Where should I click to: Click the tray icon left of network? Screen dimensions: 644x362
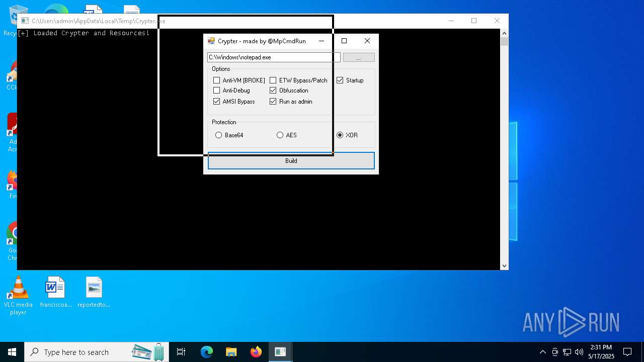[555, 352]
